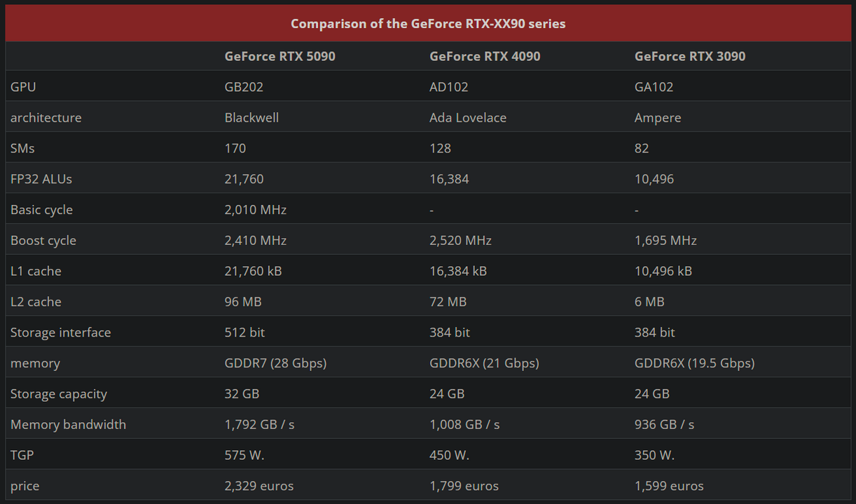This screenshot has height=504, width=856.
Task: Click the 21,760 FP32 ALUs value
Action: (x=244, y=179)
